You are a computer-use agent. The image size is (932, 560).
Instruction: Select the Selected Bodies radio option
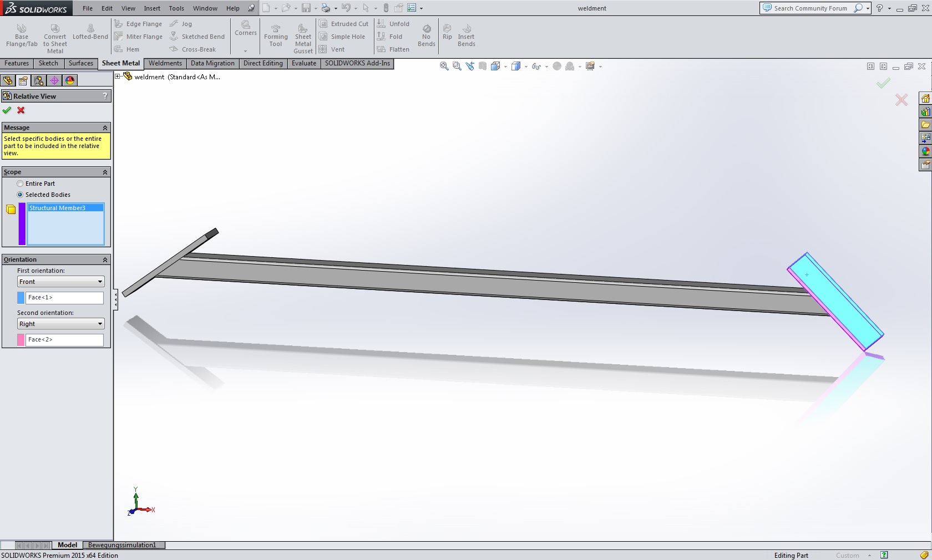point(21,195)
